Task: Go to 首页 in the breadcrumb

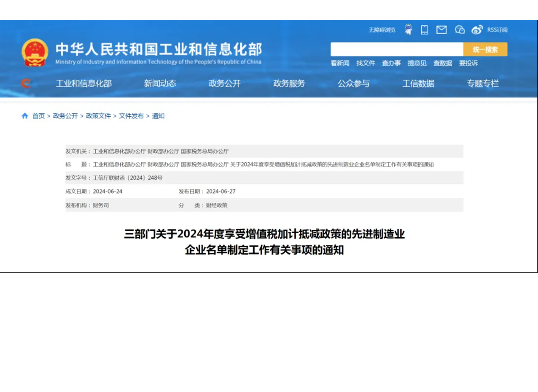Action: coord(39,116)
